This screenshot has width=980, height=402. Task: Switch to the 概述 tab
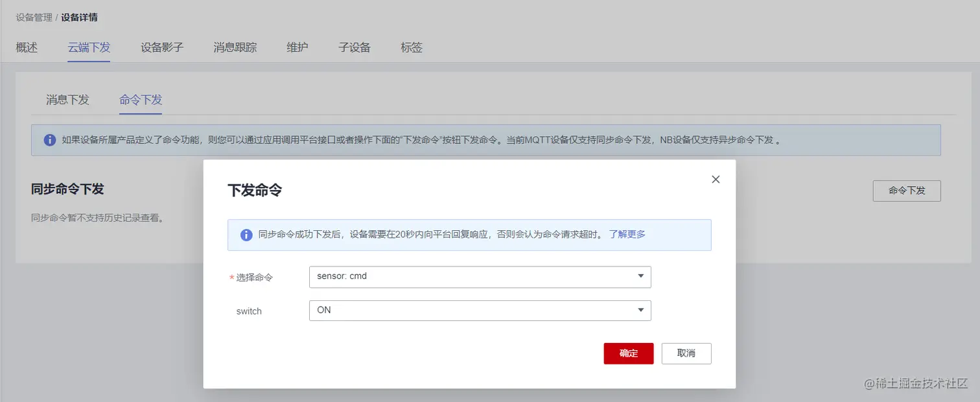pyautogui.click(x=27, y=47)
